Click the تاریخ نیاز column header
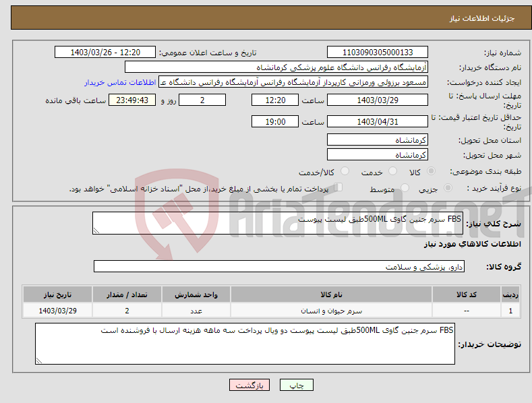This screenshot has width=532, height=403. pyautogui.click(x=58, y=294)
